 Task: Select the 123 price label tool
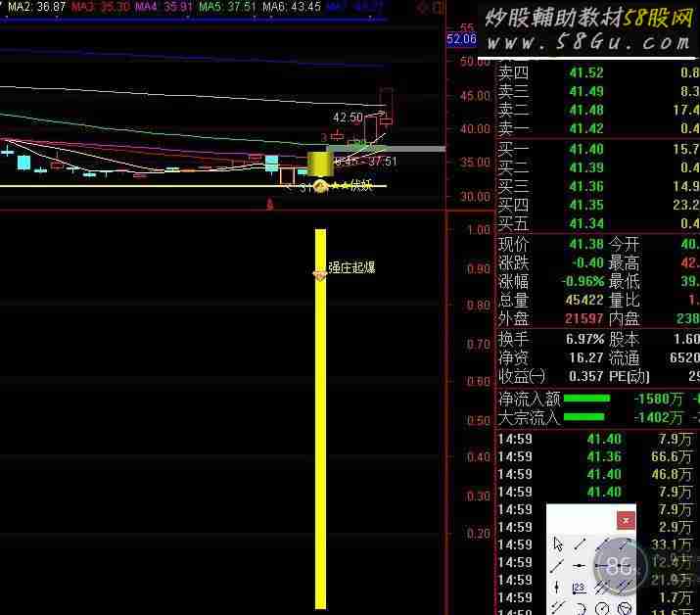[579, 589]
